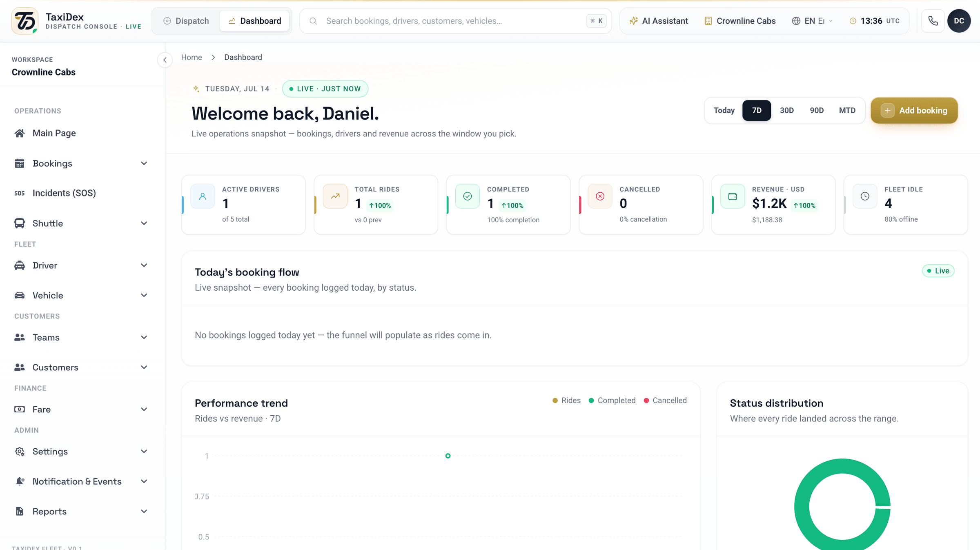Open Incidents (SOS) in sidebar
The height and width of the screenshot is (550, 980).
tap(81, 193)
